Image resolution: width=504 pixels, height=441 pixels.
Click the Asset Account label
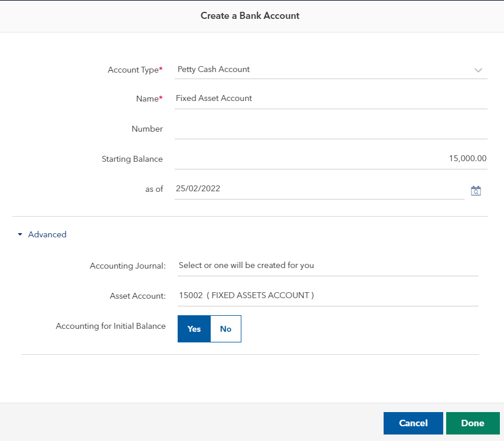click(x=138, y=296)
